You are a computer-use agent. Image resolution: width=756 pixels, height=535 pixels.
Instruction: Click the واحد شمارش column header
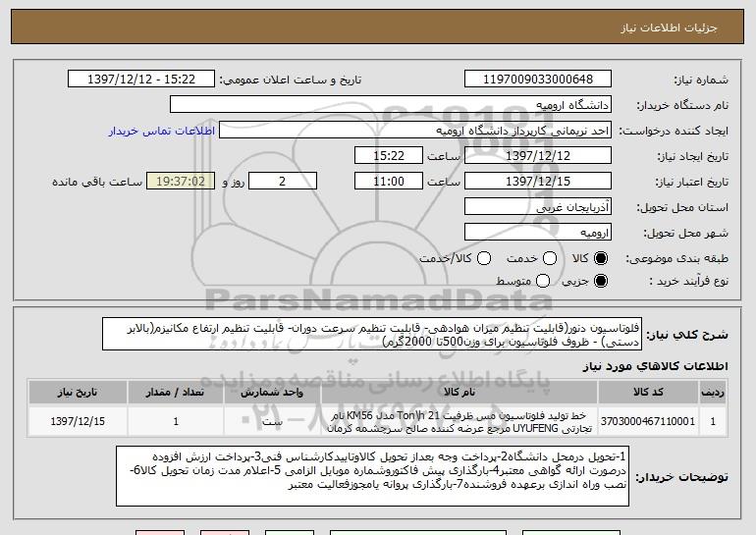tap(272, 393)
